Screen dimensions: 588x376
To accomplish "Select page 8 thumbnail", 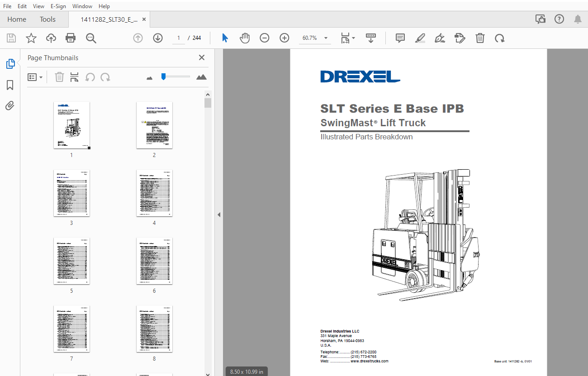I will [154, 329].
